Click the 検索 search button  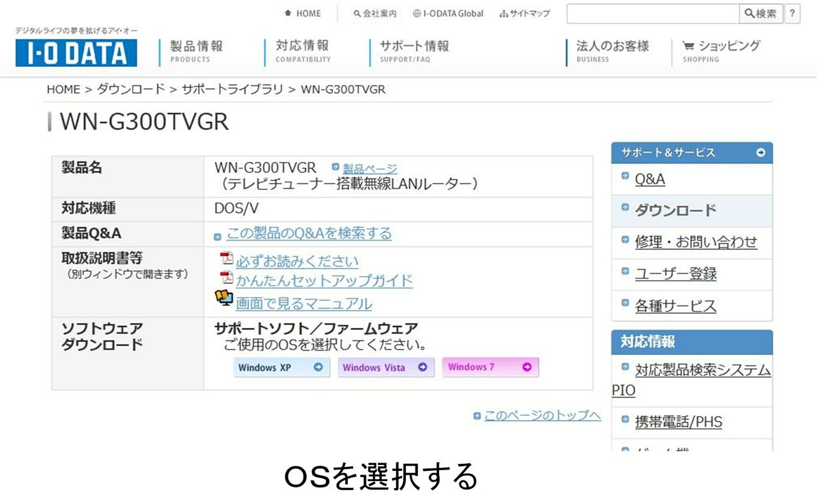(761, 13)
